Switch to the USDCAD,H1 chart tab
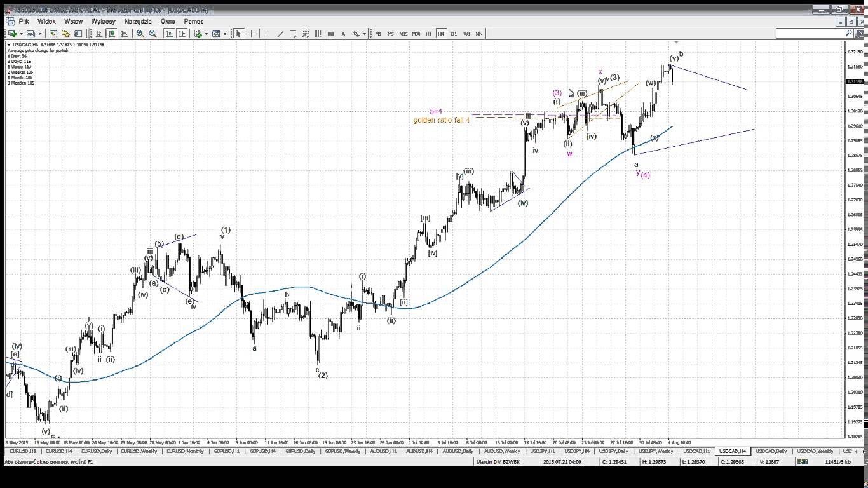Viewport: 868px width, 488px height. (x=696, y=451)
